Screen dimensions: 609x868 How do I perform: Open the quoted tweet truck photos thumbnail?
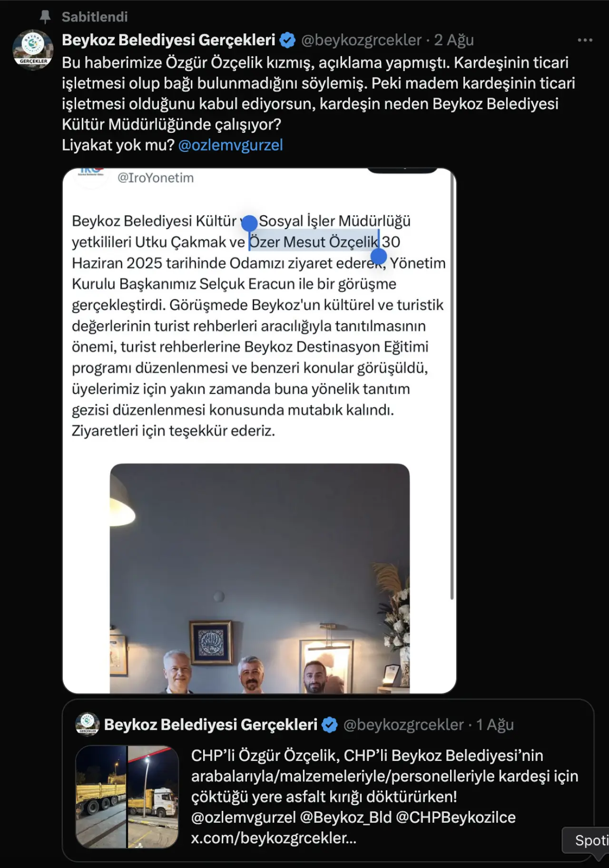click(127, 797)
